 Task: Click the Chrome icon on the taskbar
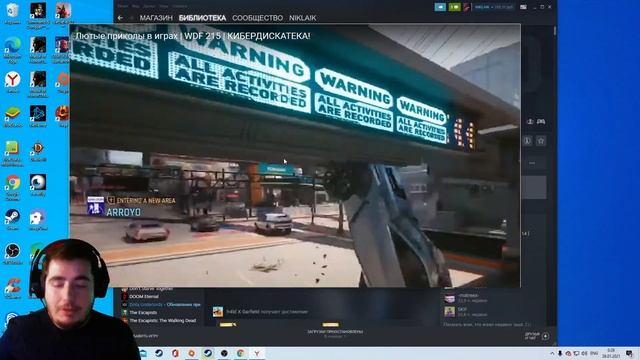click(x=240, y=353)
